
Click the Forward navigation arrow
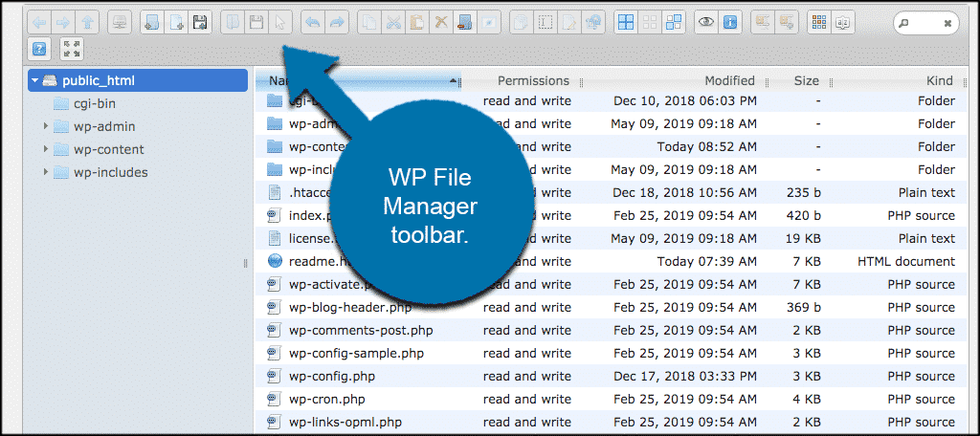click(x=63, y=23)
